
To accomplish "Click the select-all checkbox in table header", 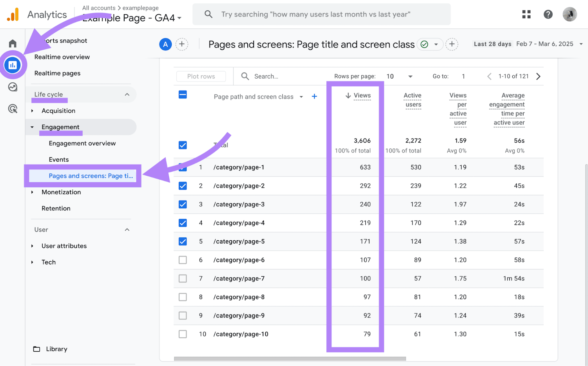I will pos(183,94).
